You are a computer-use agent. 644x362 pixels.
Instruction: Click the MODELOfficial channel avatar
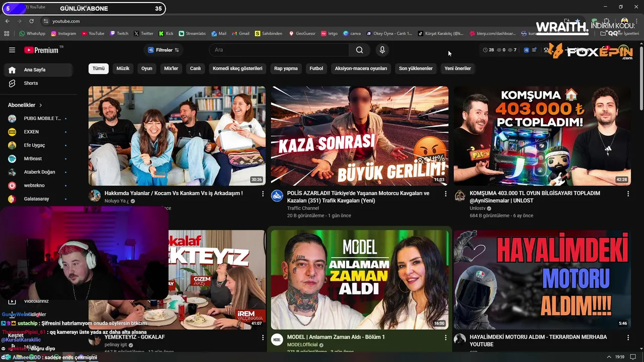click(277, 339)
